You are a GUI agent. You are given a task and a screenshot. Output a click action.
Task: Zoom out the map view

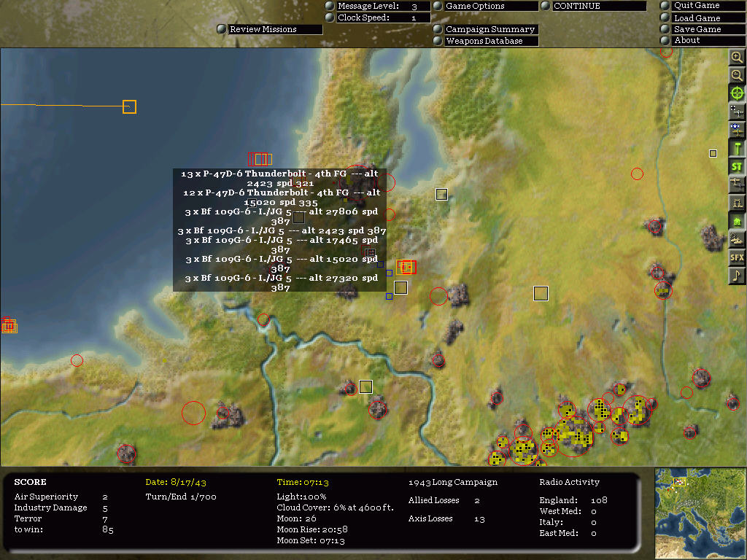pyautogui.click(x=737, y=75)
